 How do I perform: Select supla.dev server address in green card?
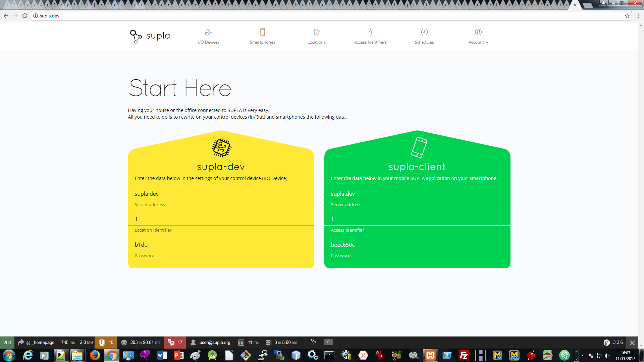coord(343,194)
